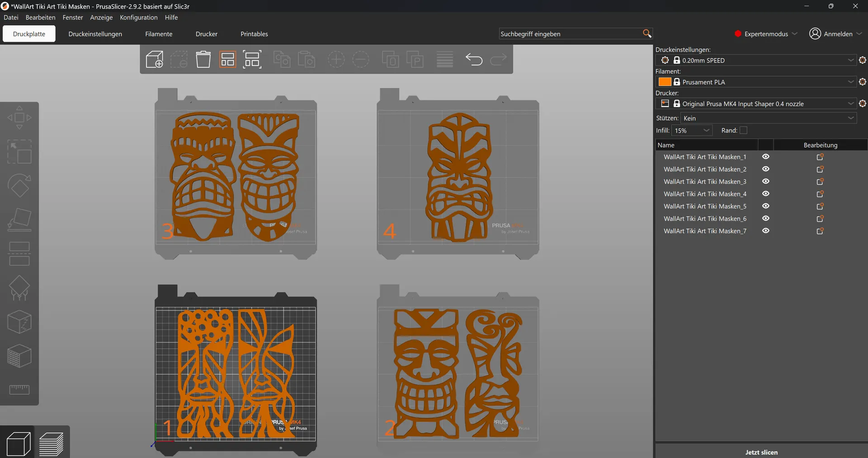
Task: Hide WallArt Tiki Art Tiki Masken_1
Action: pos(766,157)
